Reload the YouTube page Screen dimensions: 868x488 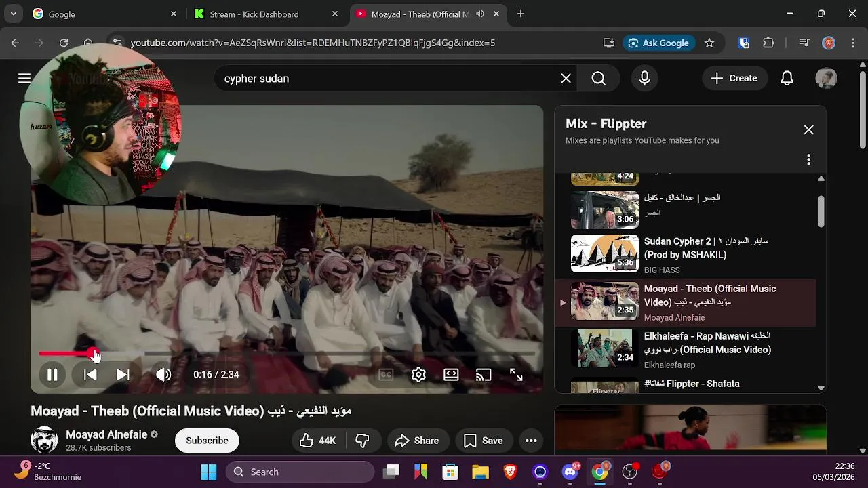[63, 43]
